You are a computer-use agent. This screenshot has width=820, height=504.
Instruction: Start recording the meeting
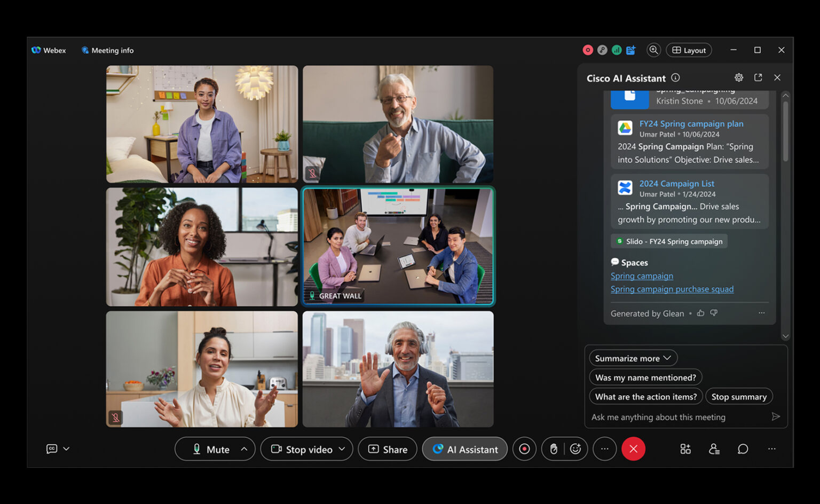pos(524,448)
